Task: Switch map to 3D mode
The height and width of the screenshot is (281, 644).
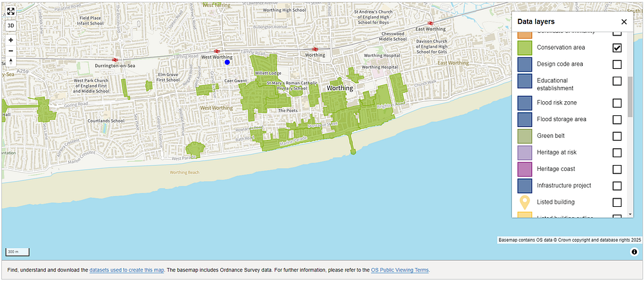Action: (11, 26)
